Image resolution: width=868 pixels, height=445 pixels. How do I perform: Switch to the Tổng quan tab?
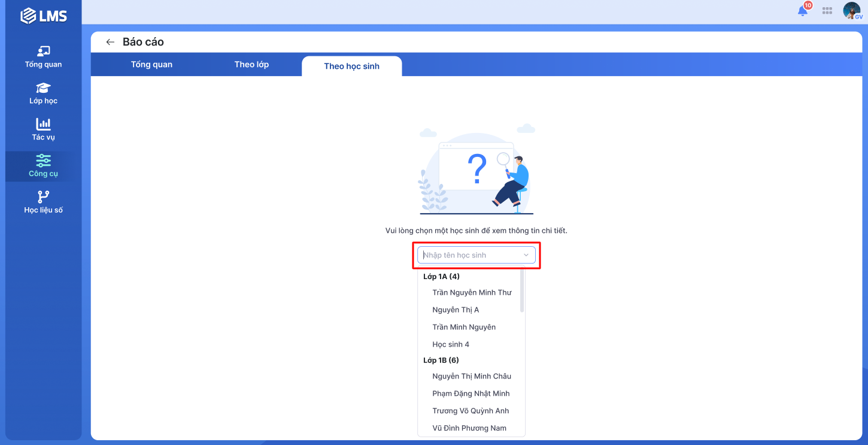pyautogui.click(x=151, y=65)
